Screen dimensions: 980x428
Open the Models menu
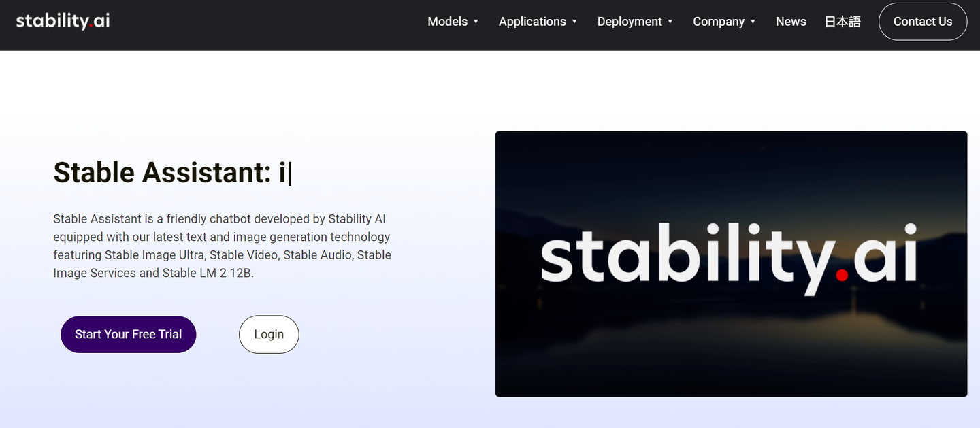tap(447, 22)
